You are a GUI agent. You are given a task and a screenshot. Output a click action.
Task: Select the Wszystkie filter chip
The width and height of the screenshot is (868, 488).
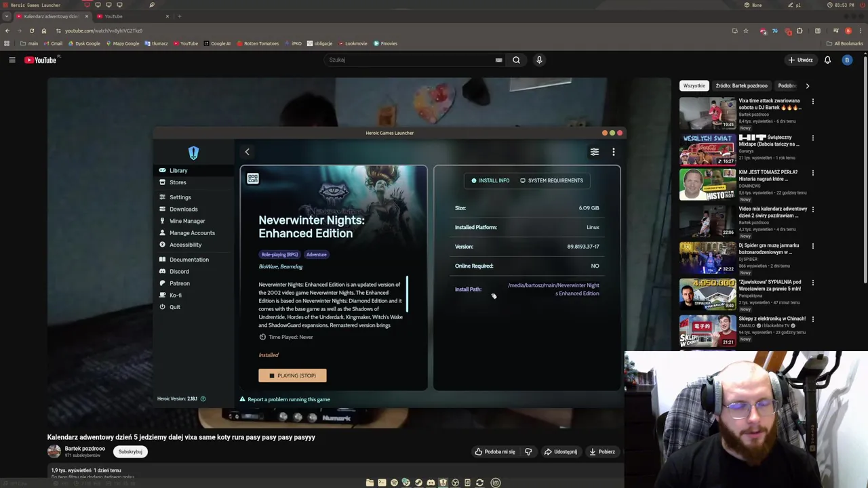694,86
